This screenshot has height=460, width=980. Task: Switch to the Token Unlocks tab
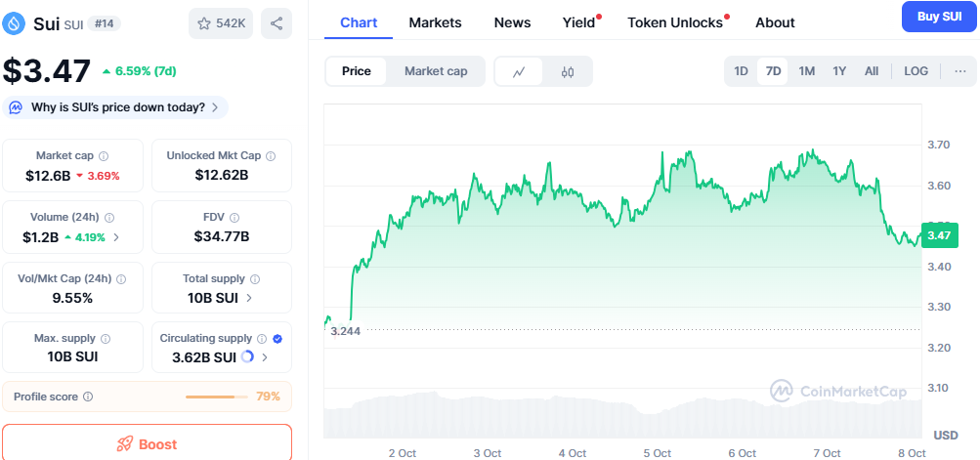(x=675, y=22)
